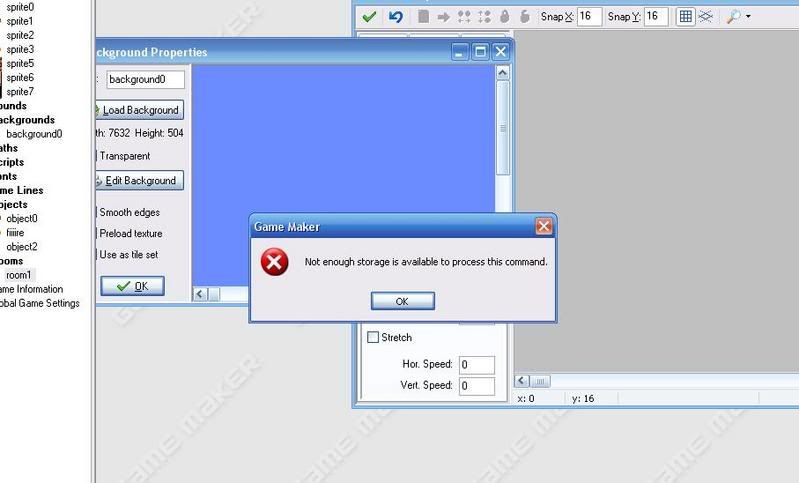Screen dimensions: 799x483
Task: Click the Hor. Speed input field
Action: click(x=477, y=365)
